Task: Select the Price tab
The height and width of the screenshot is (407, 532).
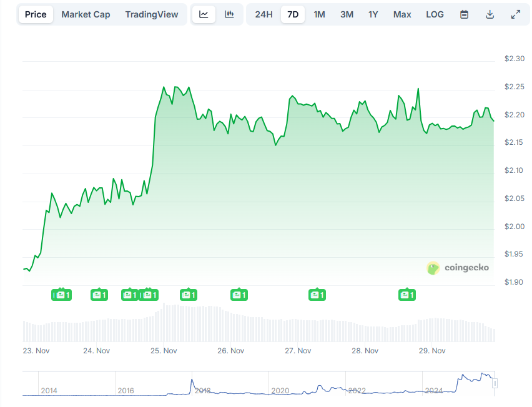Action: coord(35,14)
